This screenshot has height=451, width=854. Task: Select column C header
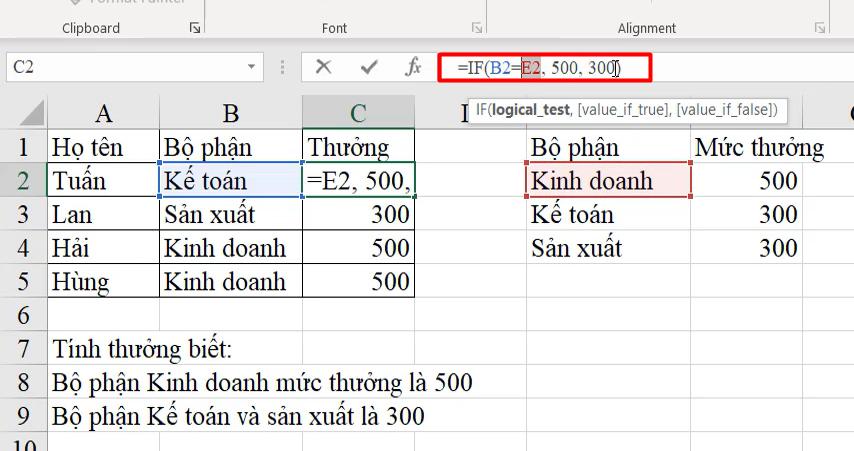[x=358, y=113]
